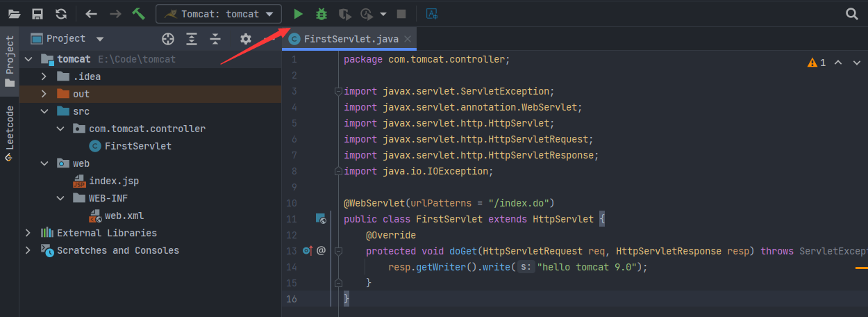Image resolution: width=868 pixels, height=317 pixels.
Task: Collapse the WEB-INF folder arrow
Action: [x=60, y=198]
